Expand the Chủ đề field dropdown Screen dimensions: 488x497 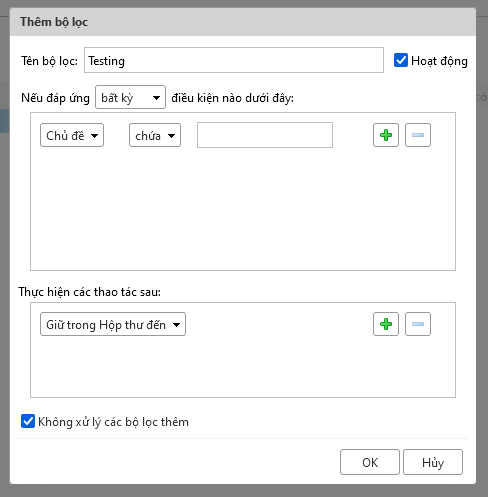tap(72, 135)
